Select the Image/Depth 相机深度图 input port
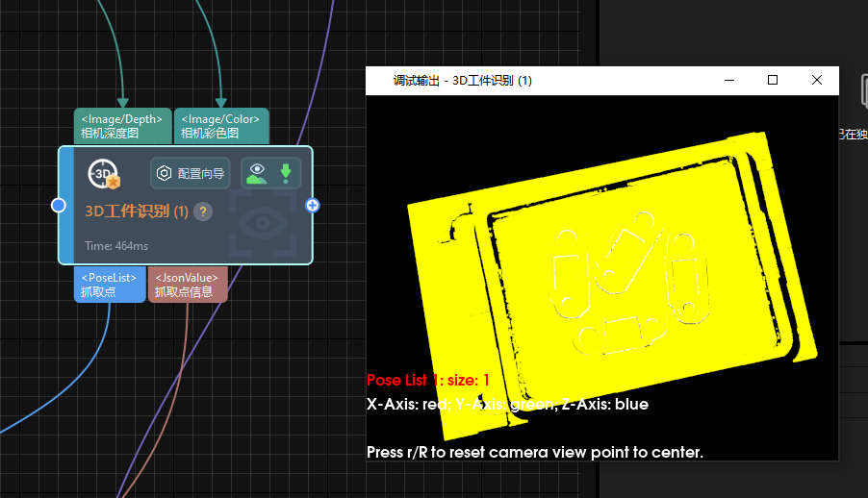The width and height of the screenshot is (868, 498). [x=123, y=126]
